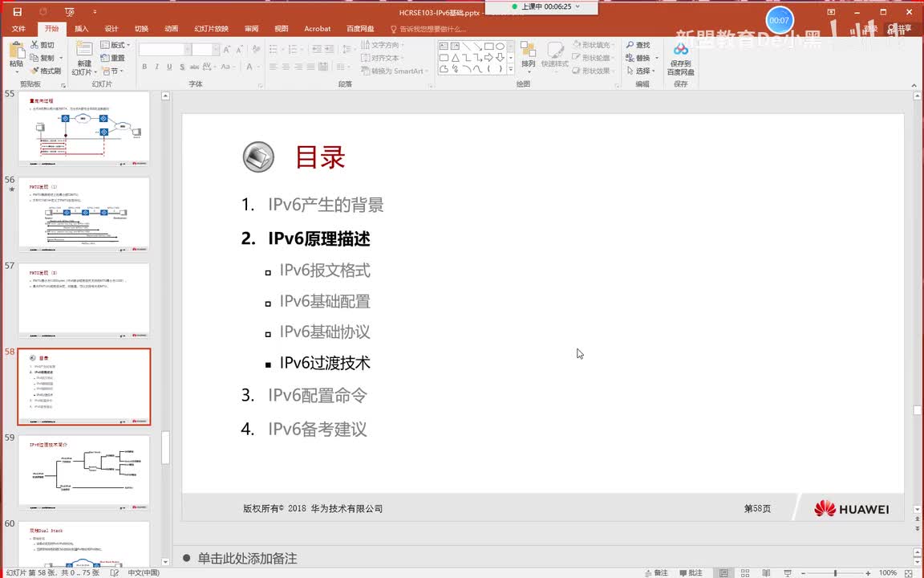Screen dimensions: 924x578
Task: Switch to the 插入 (Insert) ribbon tab
Action: click(81, 28)
